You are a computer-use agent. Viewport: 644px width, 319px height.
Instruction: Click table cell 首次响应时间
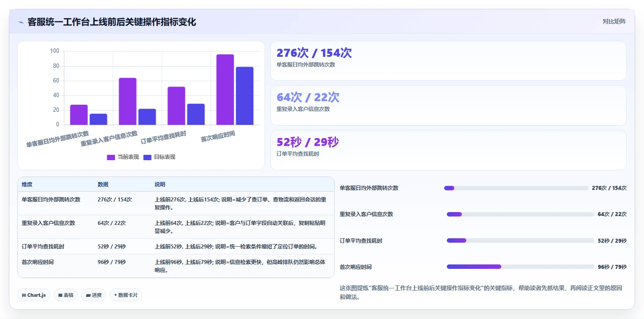click(x=38, y=262)
